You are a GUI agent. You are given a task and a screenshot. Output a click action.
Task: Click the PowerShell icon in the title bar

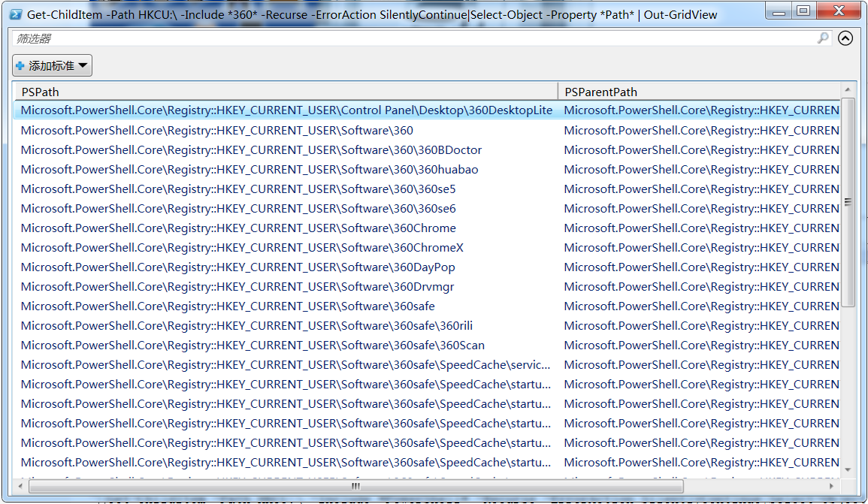pos(17,11)
